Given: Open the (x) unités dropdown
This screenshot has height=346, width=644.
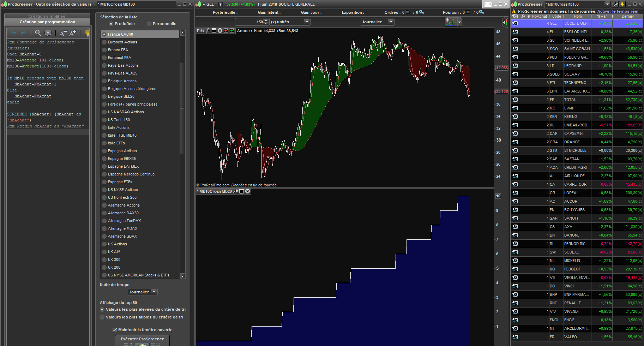Looking at the screenshot, I should point(290,22).
